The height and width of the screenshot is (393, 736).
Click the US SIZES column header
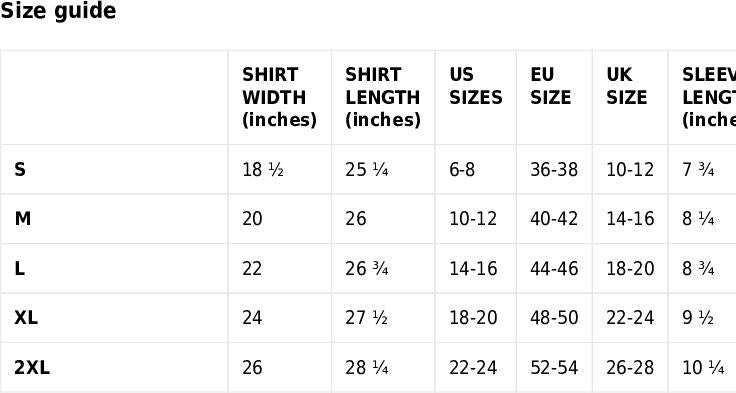[x=475, y=86]
